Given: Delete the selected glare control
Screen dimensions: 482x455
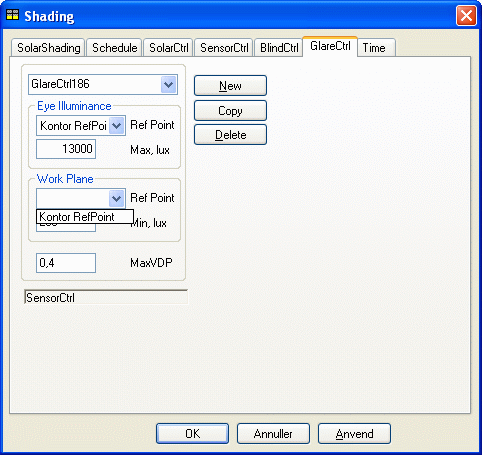Looking at the screenshot, I should [x=230, y=135].
